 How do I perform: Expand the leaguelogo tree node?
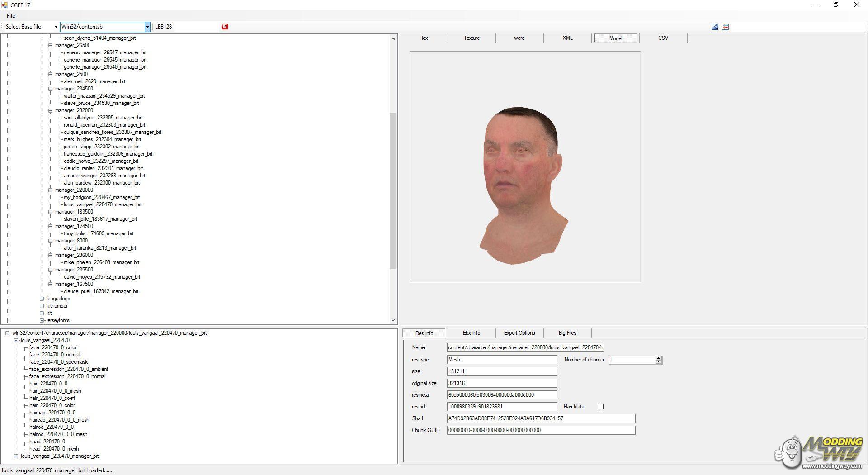tap(42, 299)
